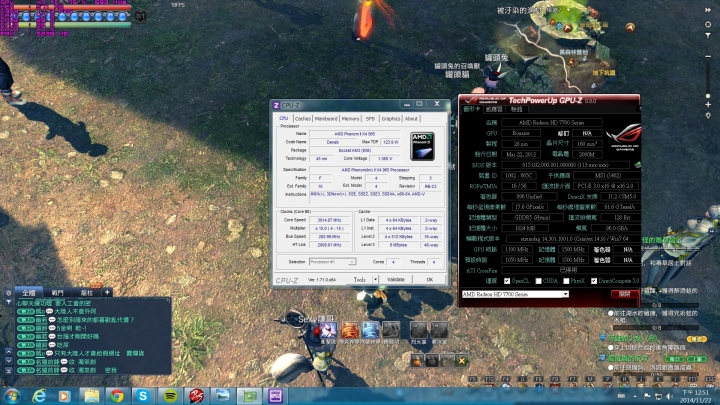Open Windows Media Player from taskbar
Image resolution: width=720 pixels, height=405 pixels.
click(64, 396)
